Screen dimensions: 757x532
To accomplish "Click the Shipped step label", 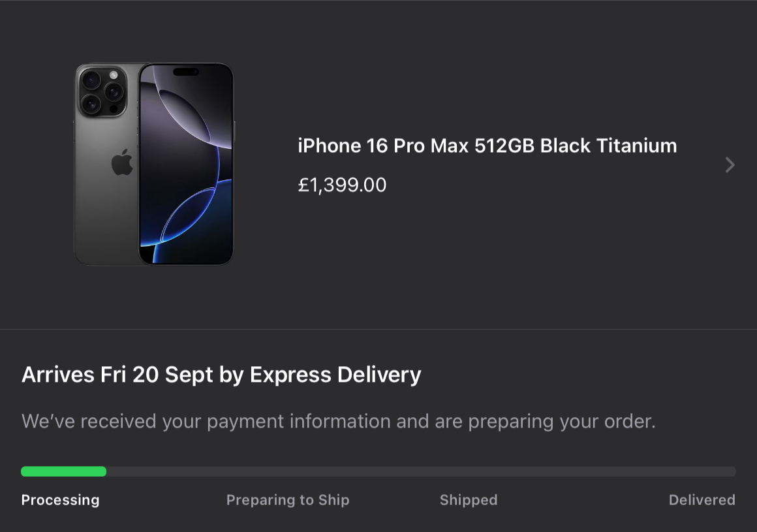I will pos(469,500).
